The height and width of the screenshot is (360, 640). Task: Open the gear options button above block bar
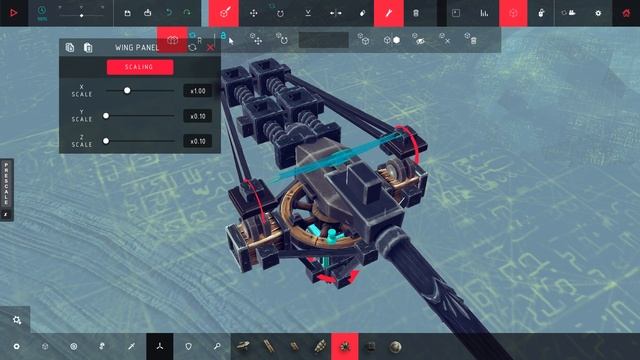coord(17,320)
